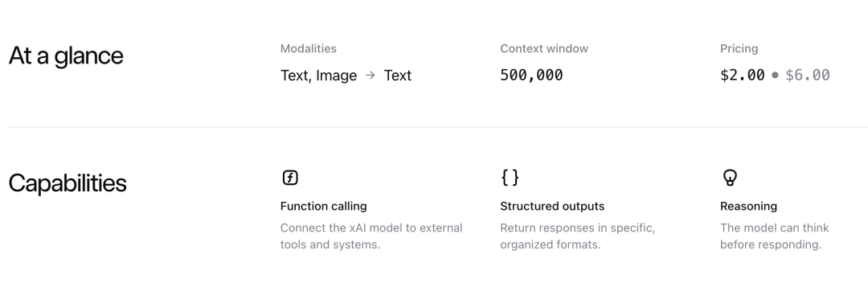Click the arrow between Image and Text modalities
Viewport: 868px width, 291px height.
(371, 76)
